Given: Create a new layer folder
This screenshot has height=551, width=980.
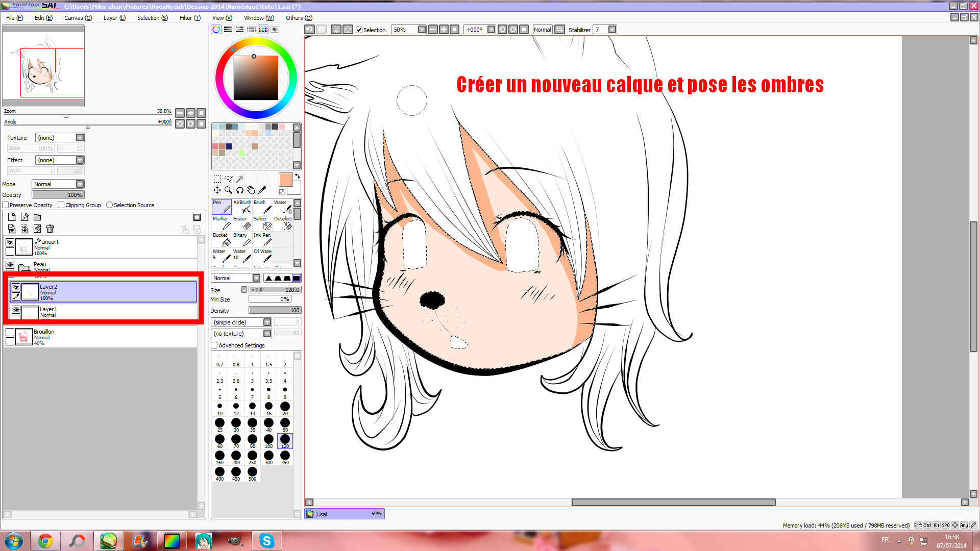Looking at the screenshot, I should tap(37, 217).
